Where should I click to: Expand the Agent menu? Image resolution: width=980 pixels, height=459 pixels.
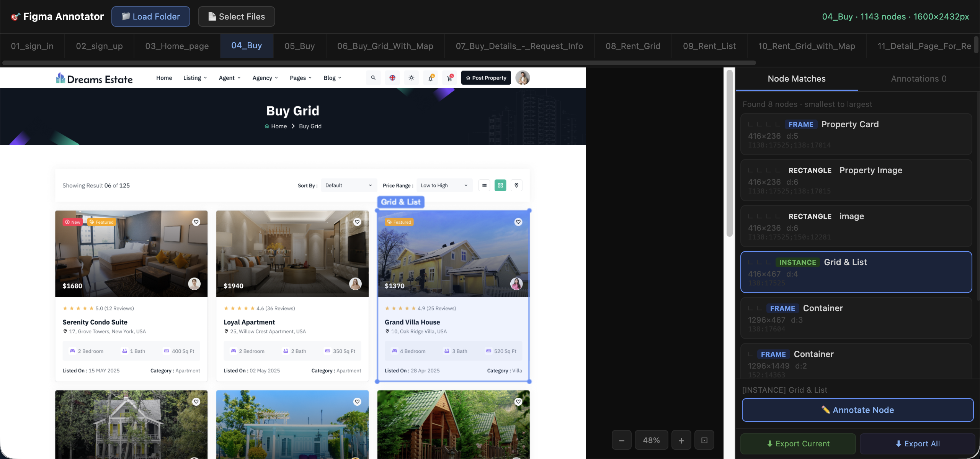[x=230, y=78]
